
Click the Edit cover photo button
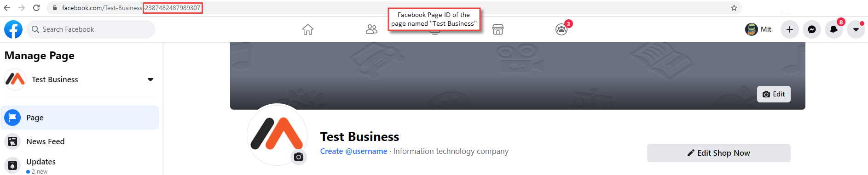(x=774, y=94)
